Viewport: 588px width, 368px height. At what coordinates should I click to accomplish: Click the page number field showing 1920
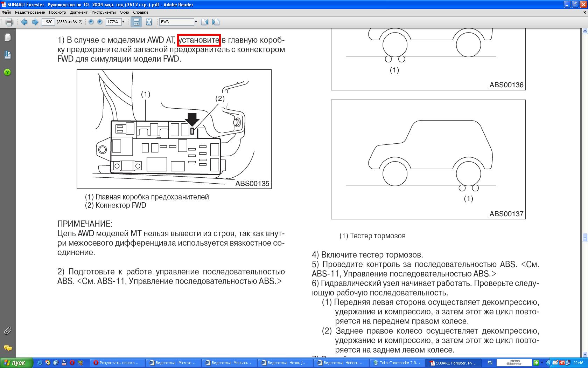(48, 22)
